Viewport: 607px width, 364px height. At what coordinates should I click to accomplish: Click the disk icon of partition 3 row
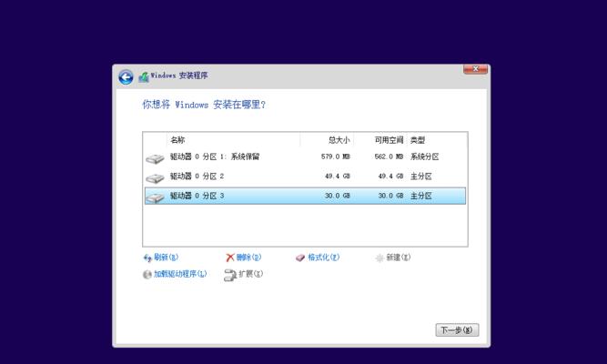[x=156, y=197]
